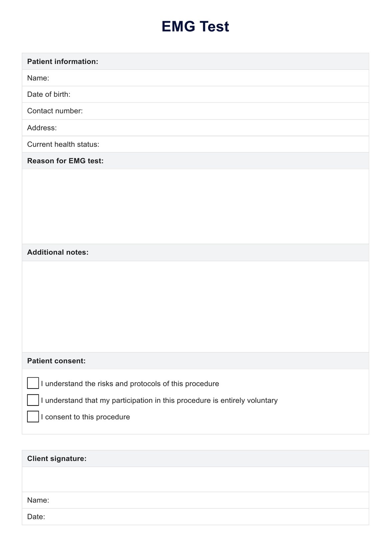Click the Patient consent section header
Image resolution: width=392 pixels, height=544 pixels.
[56, 361]
